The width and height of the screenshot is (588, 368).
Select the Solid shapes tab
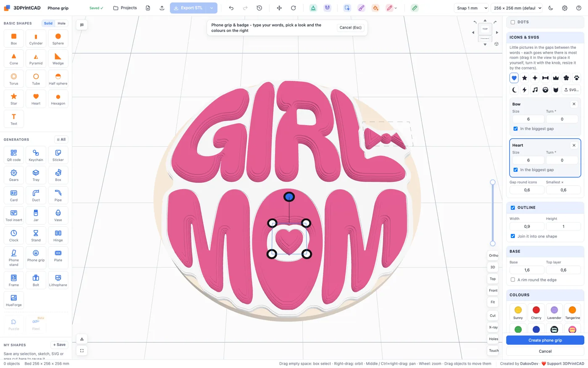(48, 24)
